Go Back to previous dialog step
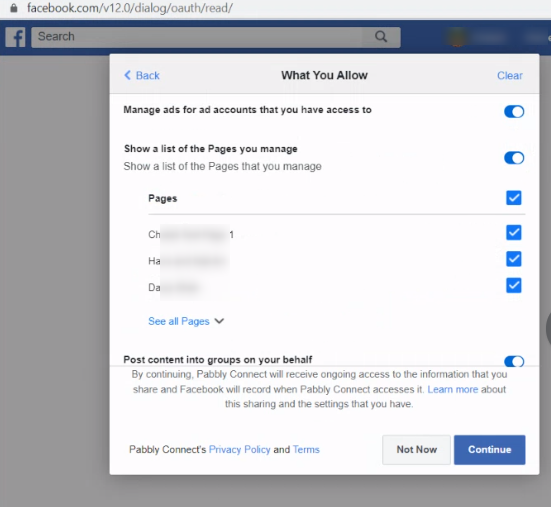551x507 pixels. click(x=142, y=75)
